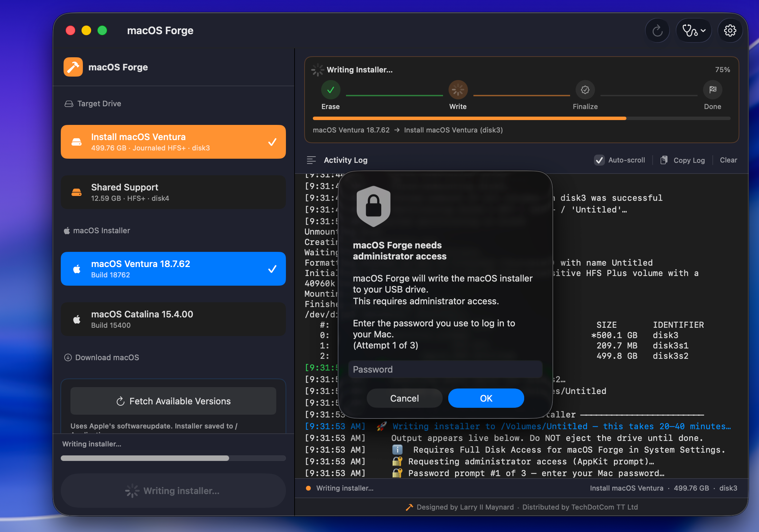Click the Activity Log lines icon

tap(311, 160)
